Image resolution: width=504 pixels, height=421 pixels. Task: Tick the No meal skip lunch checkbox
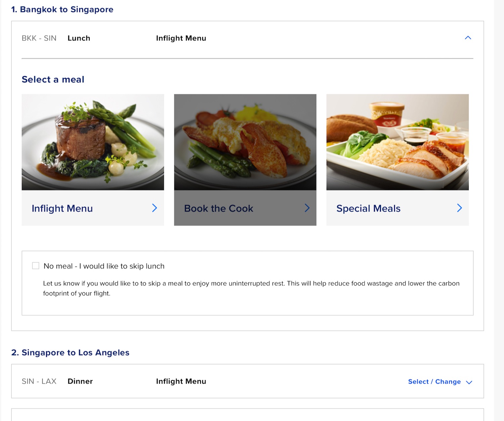(36, 266)
